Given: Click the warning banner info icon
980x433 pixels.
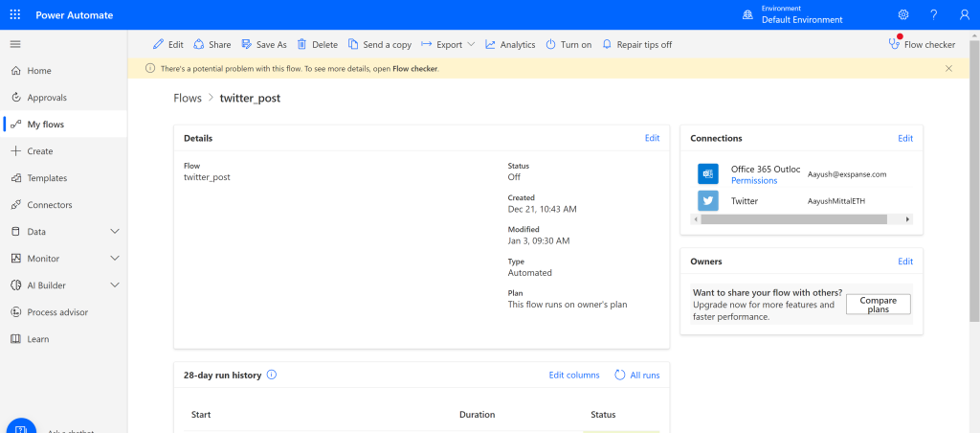Looking at the screenshot, I should point(150,68).
